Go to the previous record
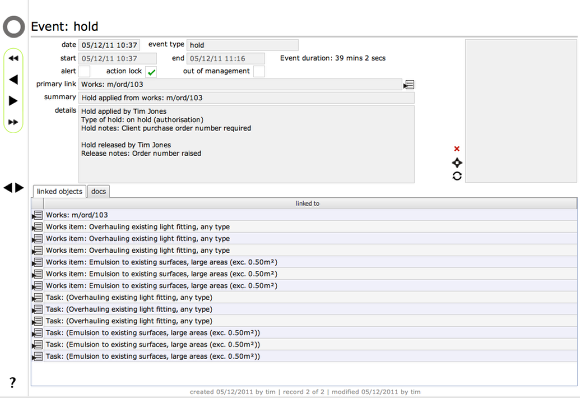 tap(13, 79)
